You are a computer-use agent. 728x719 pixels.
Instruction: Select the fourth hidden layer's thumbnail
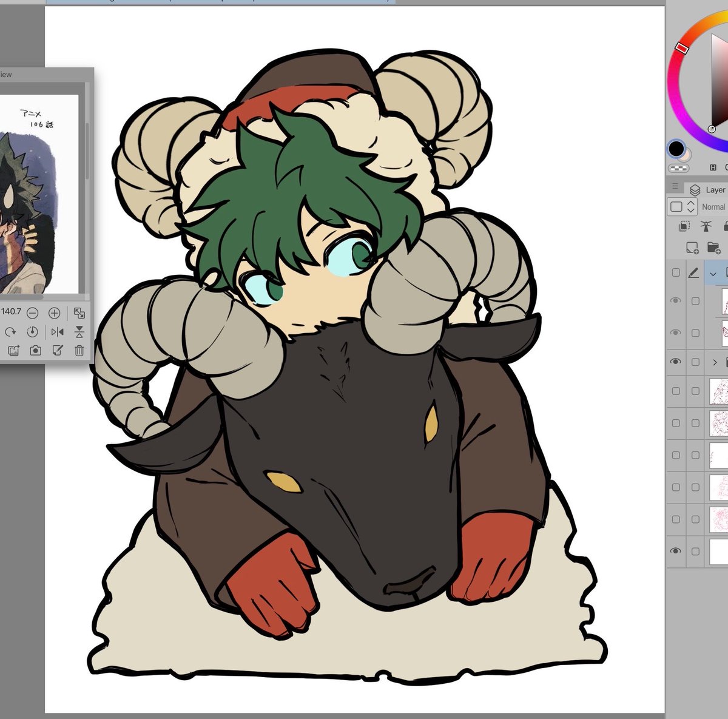(719, 487)
